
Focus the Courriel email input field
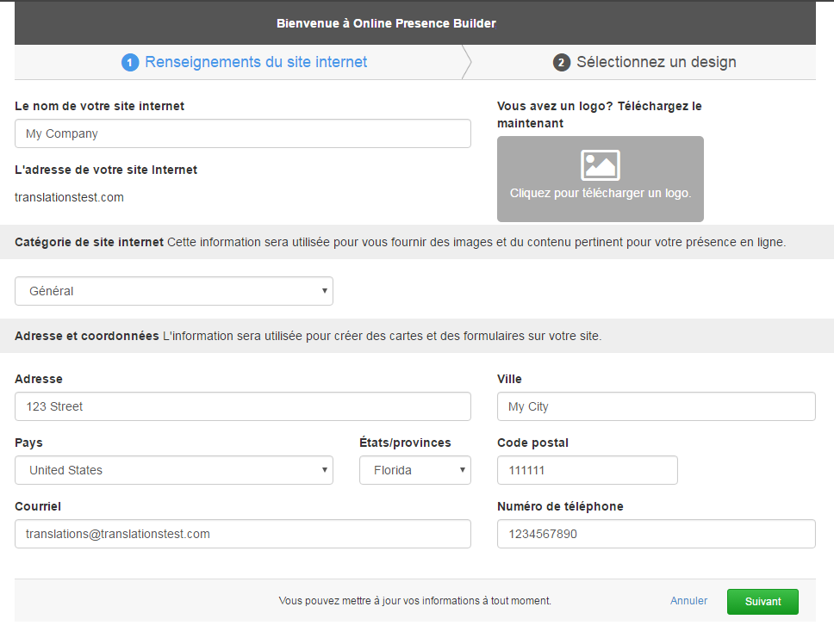click(243, 534)
